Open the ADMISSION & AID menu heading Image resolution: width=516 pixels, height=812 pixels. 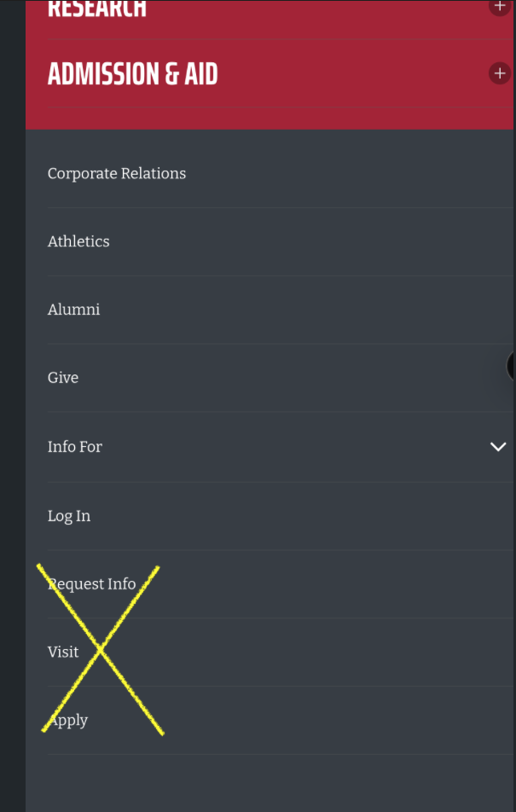[x=133, y=74]
